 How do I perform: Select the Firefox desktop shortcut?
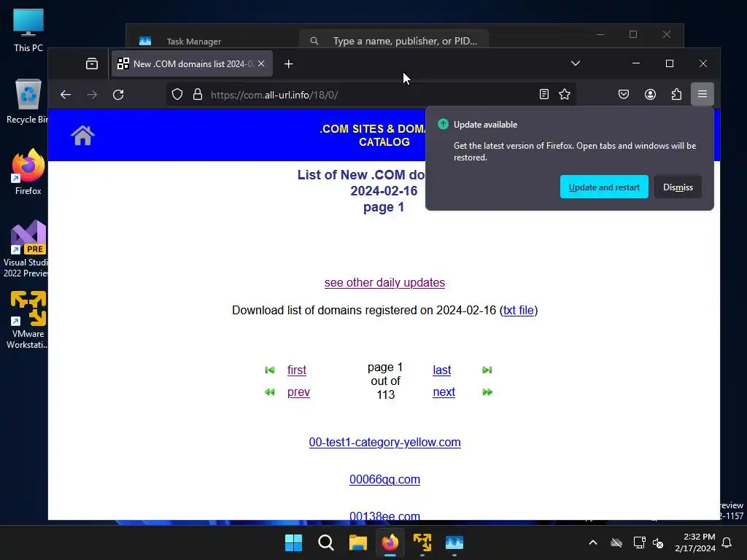(x=28, y=172)
